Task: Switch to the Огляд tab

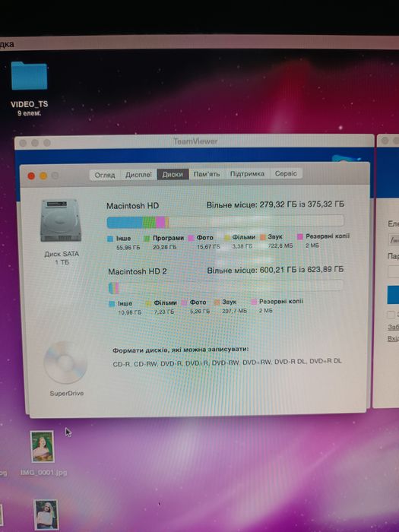Action: (x=105, y=175)
